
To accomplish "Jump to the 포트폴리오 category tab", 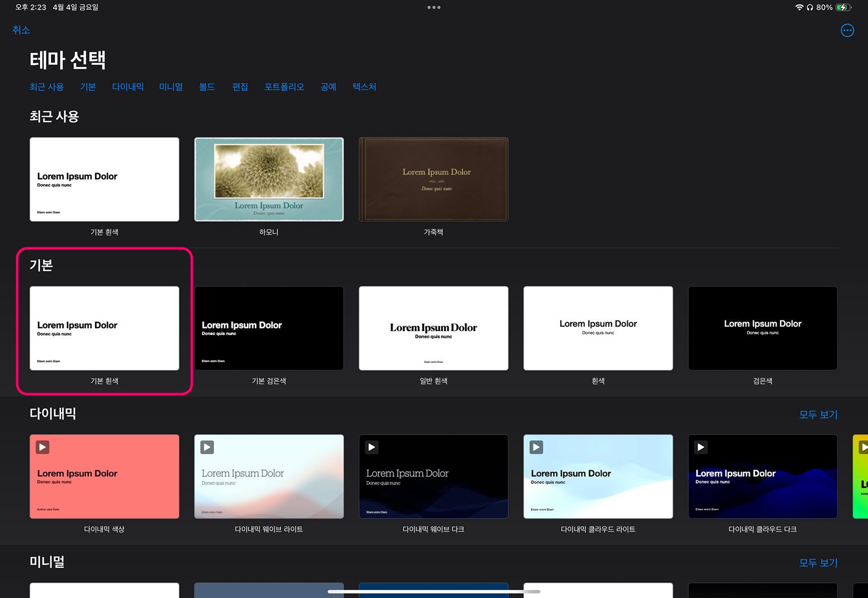I will (x=284, y=87).
